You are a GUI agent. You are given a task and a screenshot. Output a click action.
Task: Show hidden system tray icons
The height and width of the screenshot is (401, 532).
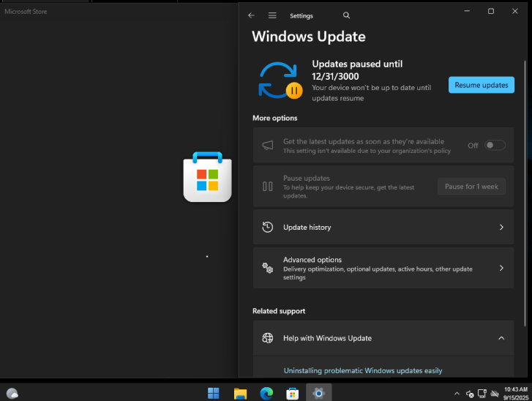pos(457,394)
